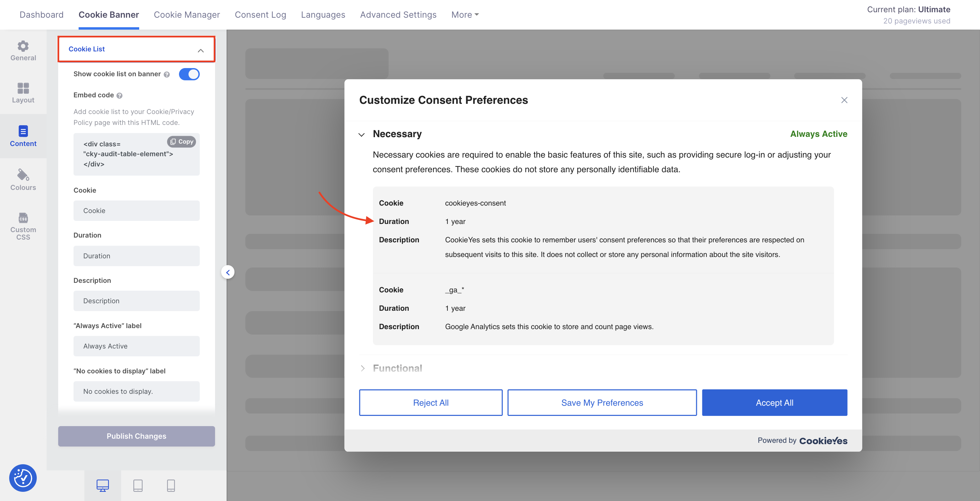
Task: Copy the embed code snippet
Action: 181,142
